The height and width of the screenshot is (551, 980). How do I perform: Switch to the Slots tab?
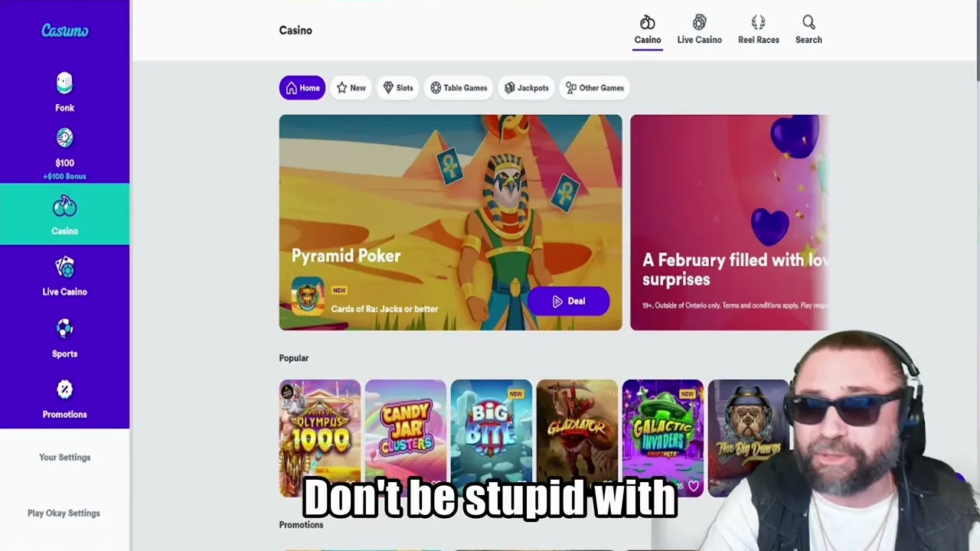(x=397, y=88)
